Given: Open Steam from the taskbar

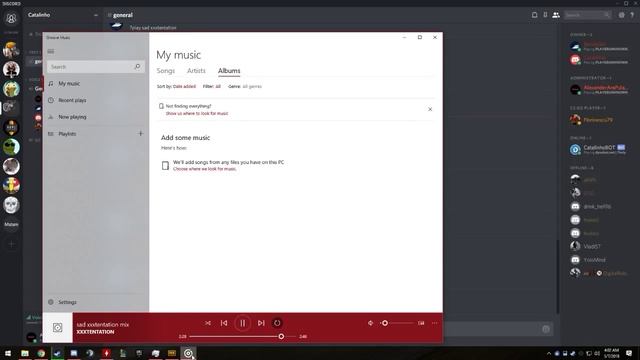Looking at the screenshot, I should point(58,353).
